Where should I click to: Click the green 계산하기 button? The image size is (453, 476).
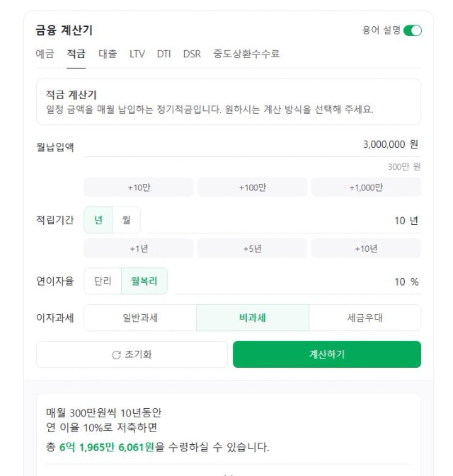327,354
